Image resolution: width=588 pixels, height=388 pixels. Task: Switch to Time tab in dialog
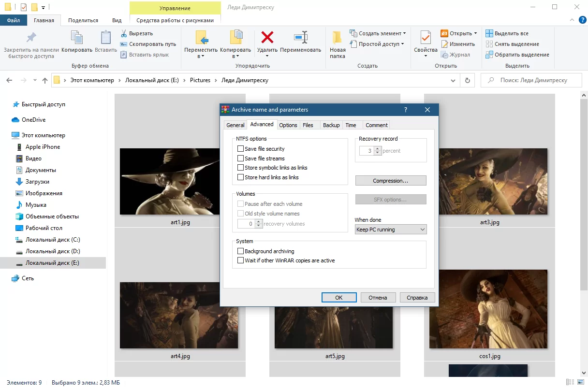point(351,125)
